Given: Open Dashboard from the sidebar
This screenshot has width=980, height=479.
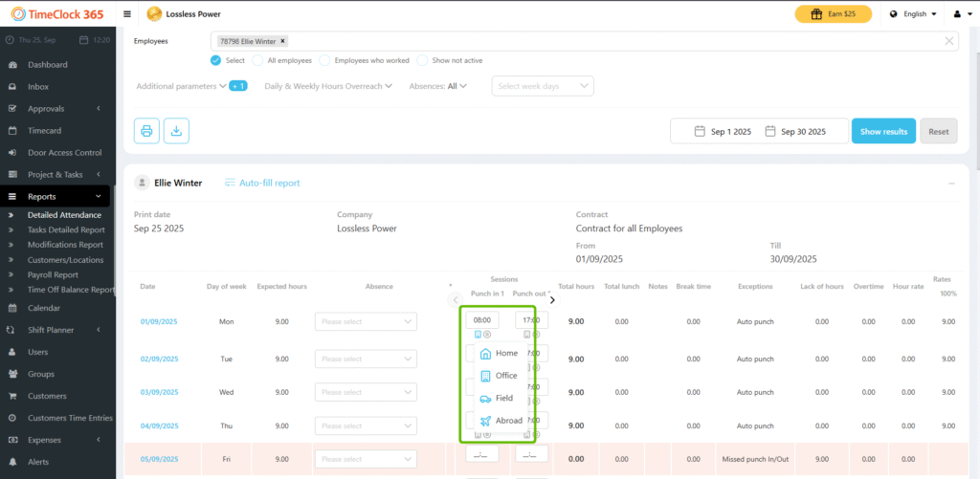Looking at the screenshot, I should click(47, 65).
